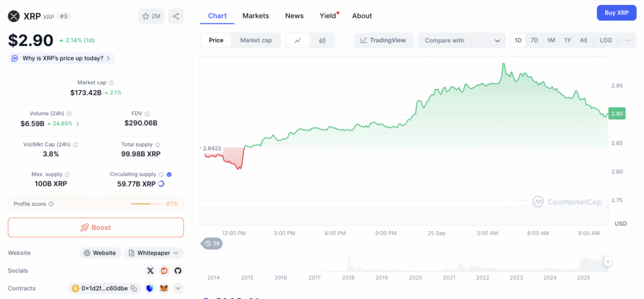The width and height of the screenshot is (644, 299).
Task: Open the X (Twitter) social link
Action: click(150, 271)
